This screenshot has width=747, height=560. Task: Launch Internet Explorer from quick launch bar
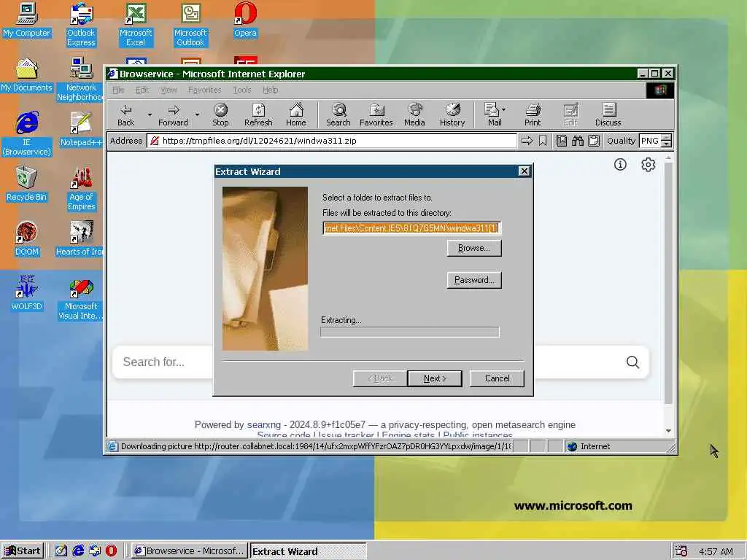(78, 551)
